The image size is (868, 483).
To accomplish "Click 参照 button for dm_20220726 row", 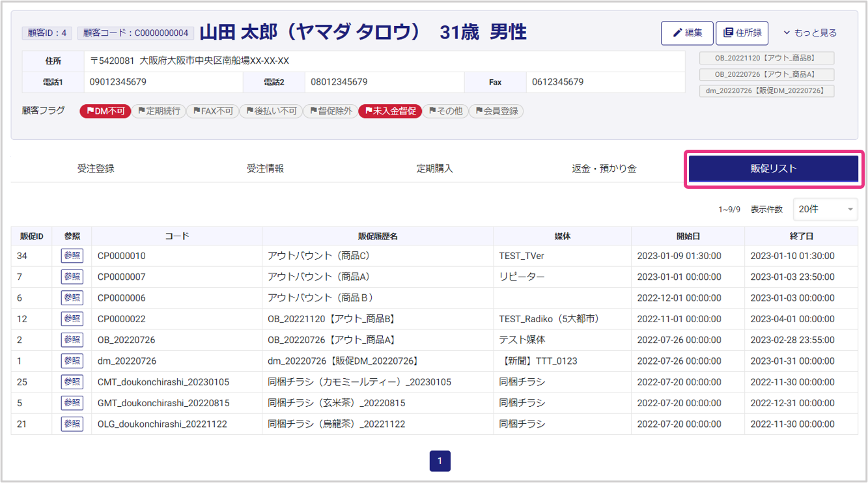I will click(72, 361).
